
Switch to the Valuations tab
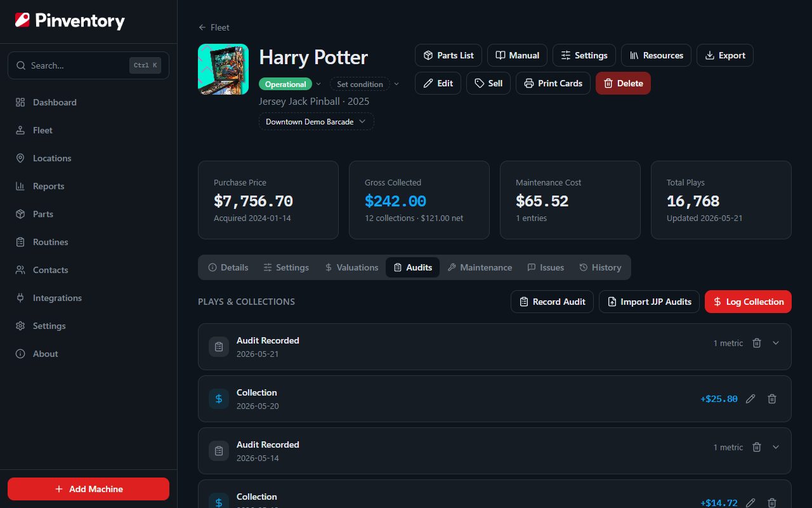[x=351, y=267]
